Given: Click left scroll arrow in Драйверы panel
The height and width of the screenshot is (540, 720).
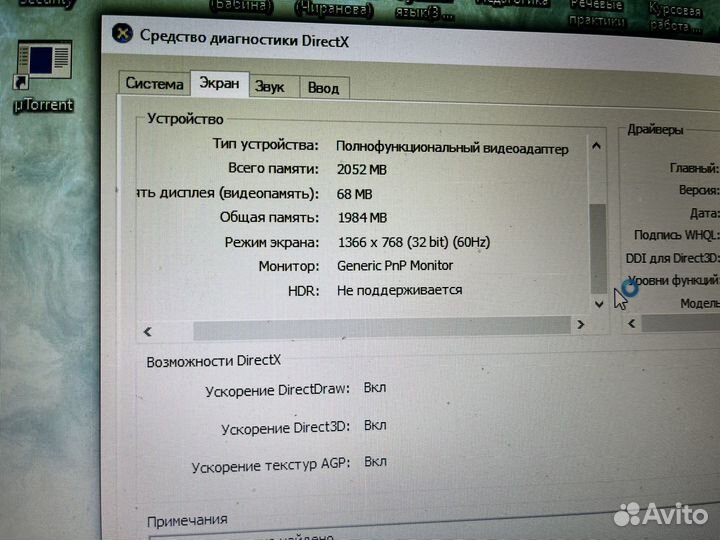Looking at the screenshot, I should pos(632,324).
